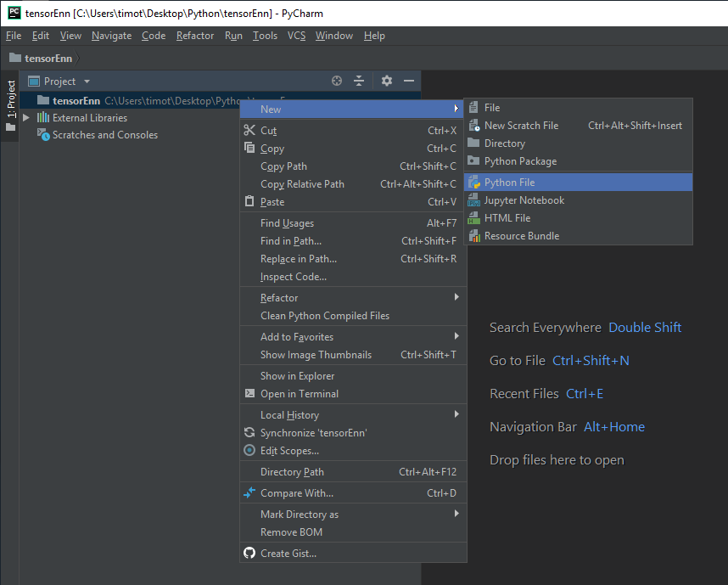Click the File icon in New submenu
The image size is (728, 585).
[473, 107]
